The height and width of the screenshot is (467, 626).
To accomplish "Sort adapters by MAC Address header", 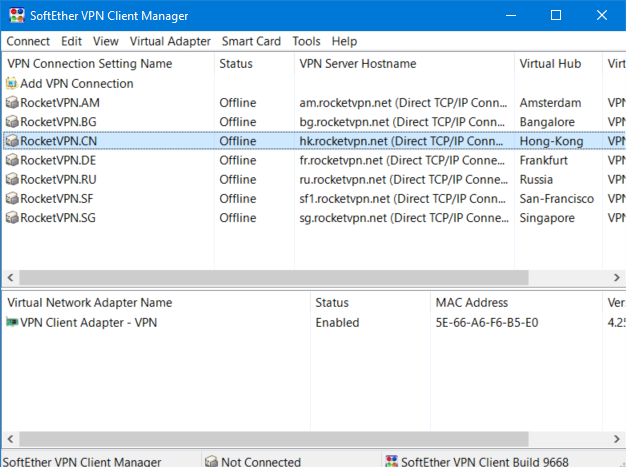I will click(516, 303).
